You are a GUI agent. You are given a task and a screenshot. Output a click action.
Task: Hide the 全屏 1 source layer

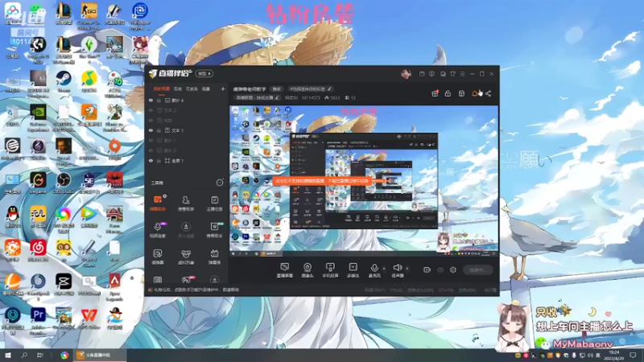pos(151,160)
